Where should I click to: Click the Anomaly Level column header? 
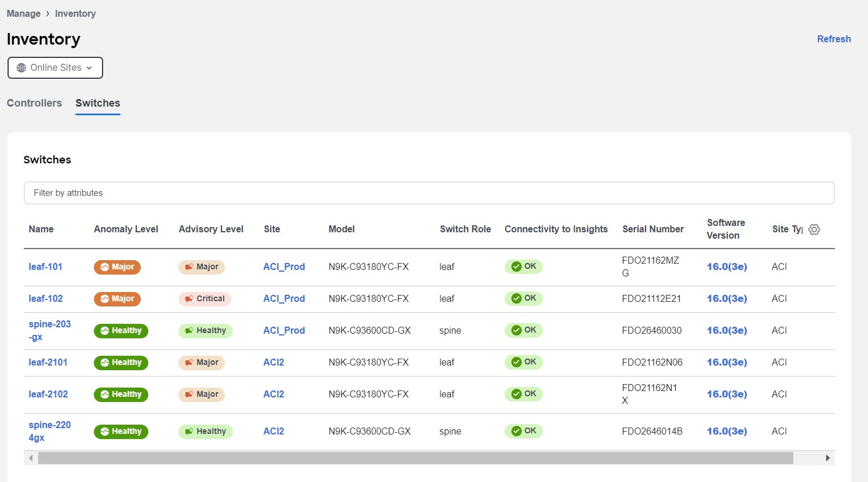pos(126,229)
